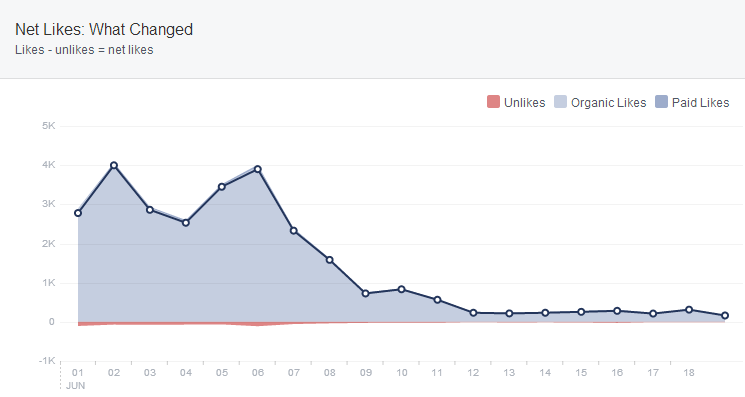Click the June 12 data point marker
This screenshot has height=397, width=745.
473,313
